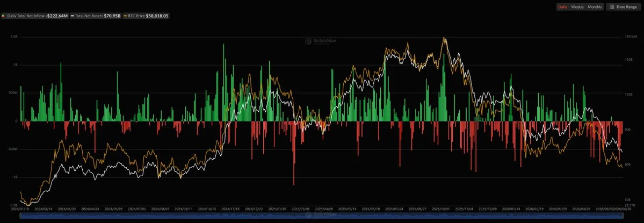Click the -$222.64M net inflow value
Image resolution: width=644 pixels, height=223 pixels.
[57, 16]
